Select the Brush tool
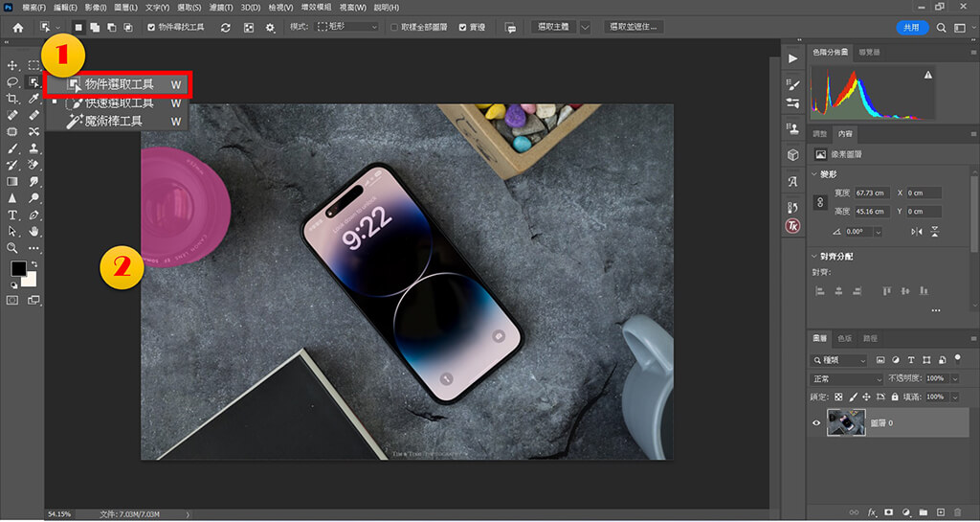This screenshot has height=522, width=980. coord(11,148)
